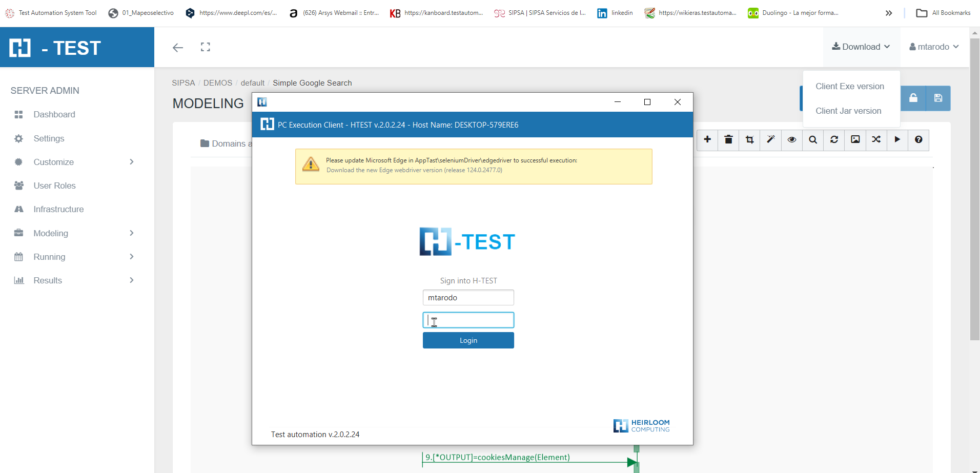Viewport: 980px width, 473px height.
Task: Expand the Running sidebar section
Action: (75, 257)
